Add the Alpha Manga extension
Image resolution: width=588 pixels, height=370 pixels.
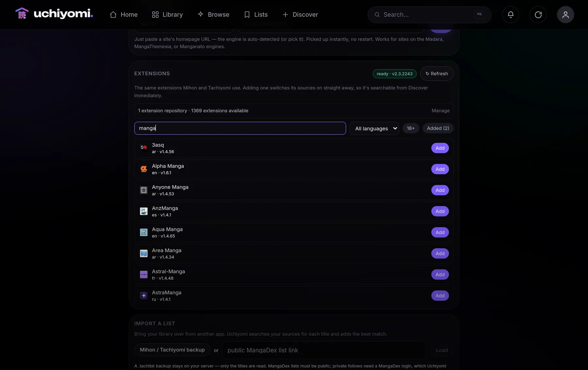[440, 169]
